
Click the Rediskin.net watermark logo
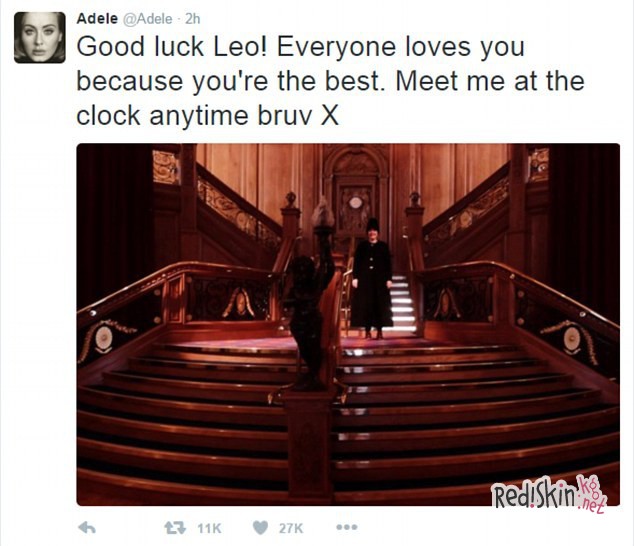(549, 495)
